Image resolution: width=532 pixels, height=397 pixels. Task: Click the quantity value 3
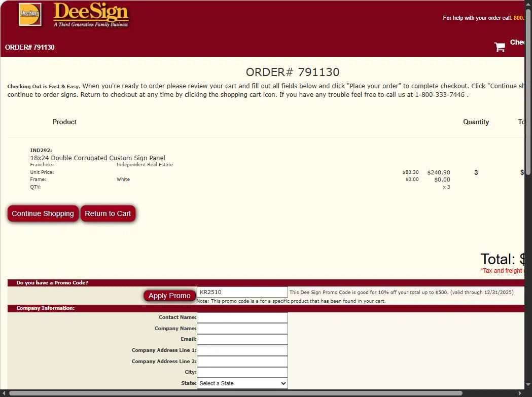476,172
